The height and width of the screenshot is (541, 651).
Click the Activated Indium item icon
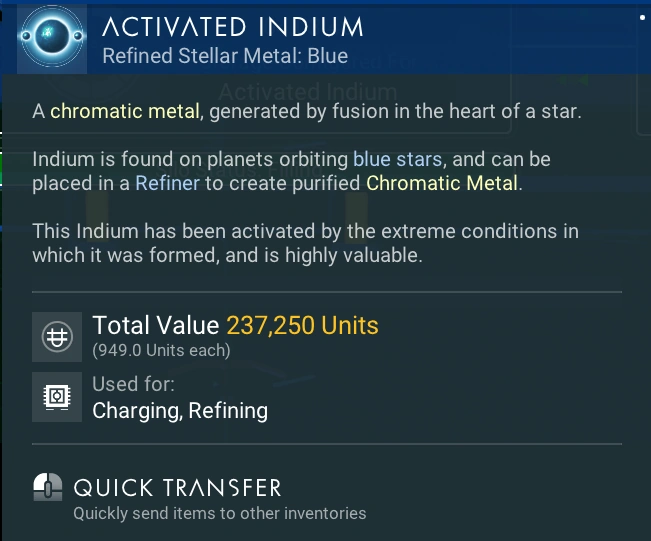pyautogui.click(x=47, y=37)
